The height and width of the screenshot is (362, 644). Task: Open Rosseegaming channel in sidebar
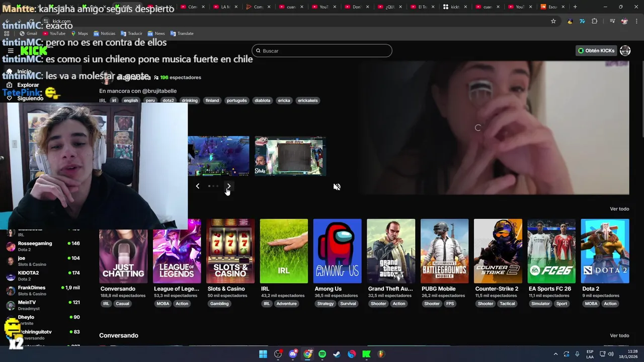click(43, 246)
